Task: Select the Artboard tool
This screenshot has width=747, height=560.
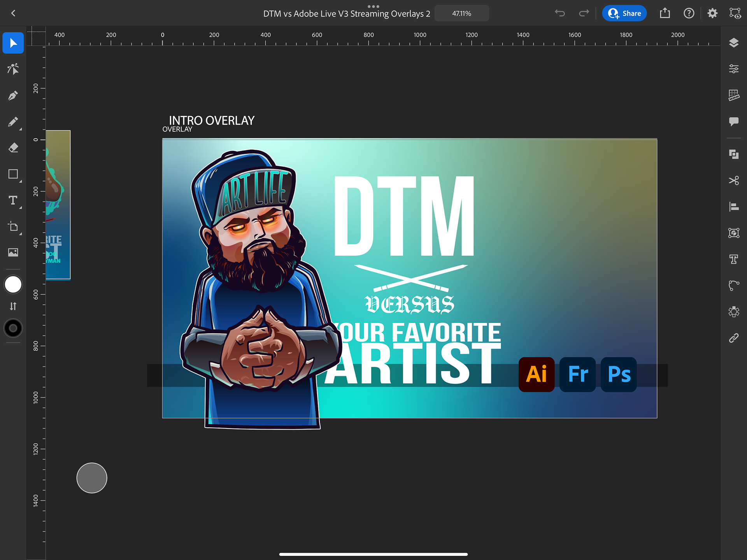Action: pos(13,226)
